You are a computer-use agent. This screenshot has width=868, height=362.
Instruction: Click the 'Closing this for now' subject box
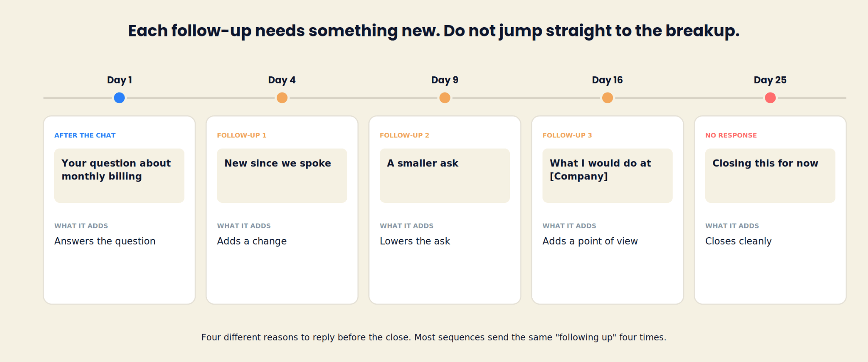(770, 176)
